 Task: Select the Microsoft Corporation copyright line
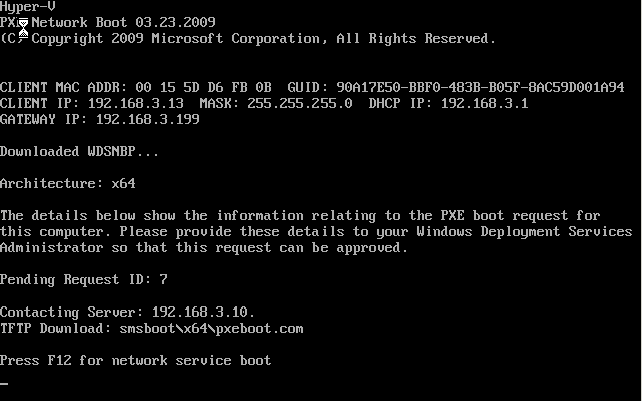[x=248, y=39]
